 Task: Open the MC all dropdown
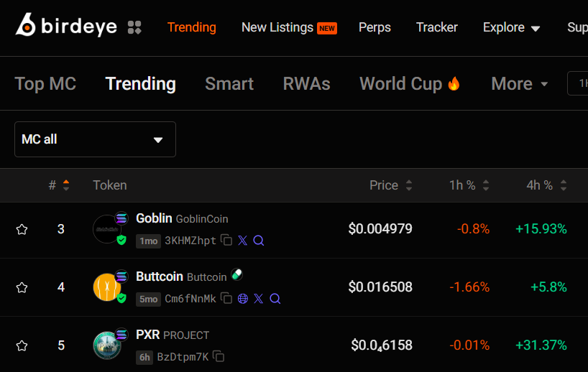pyautogui.click(x=96, y=139)
